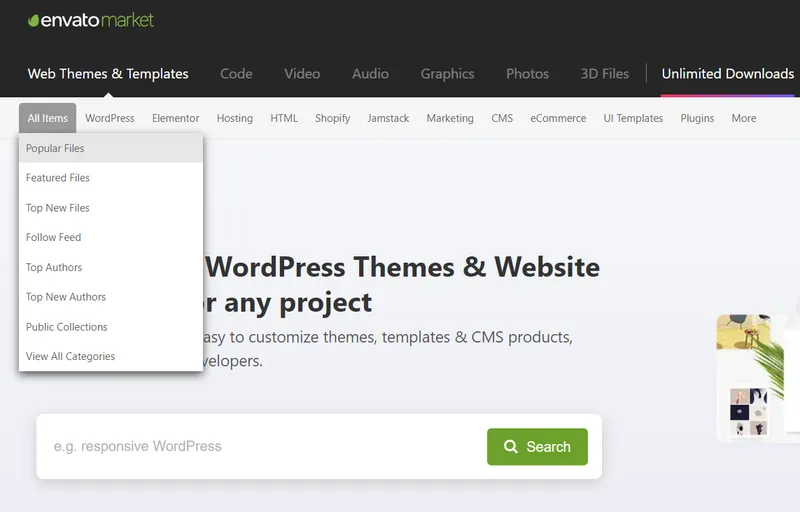This screenshot has height=512, width=800.
Task: Click the green Search button
Action: (x=537, y=447)
